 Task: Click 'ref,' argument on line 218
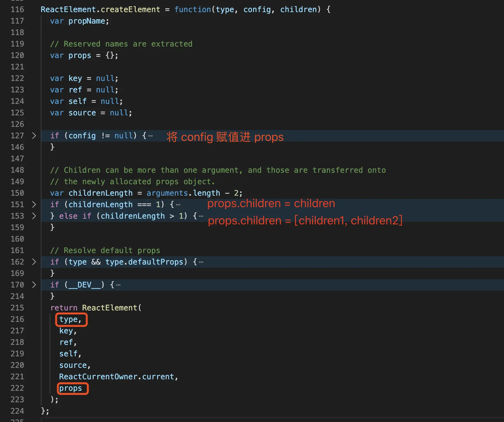pos(68,342)
